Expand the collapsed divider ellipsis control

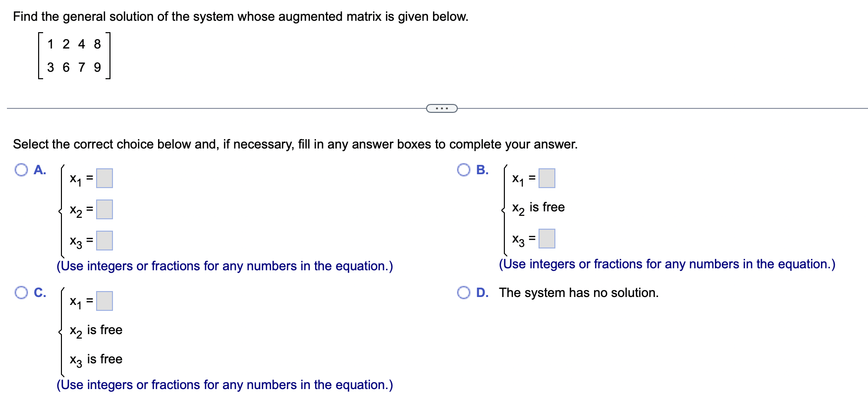point(441,107)
